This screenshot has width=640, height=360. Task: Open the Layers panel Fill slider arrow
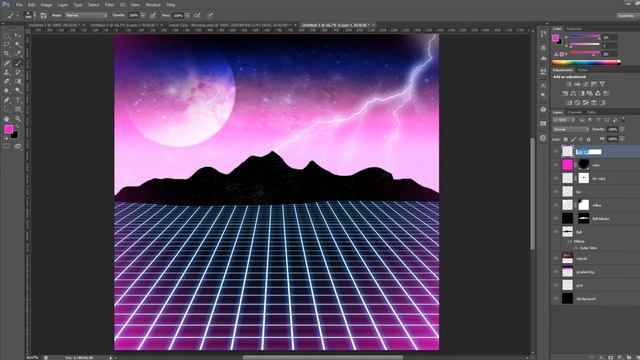(x=622, y=139)
